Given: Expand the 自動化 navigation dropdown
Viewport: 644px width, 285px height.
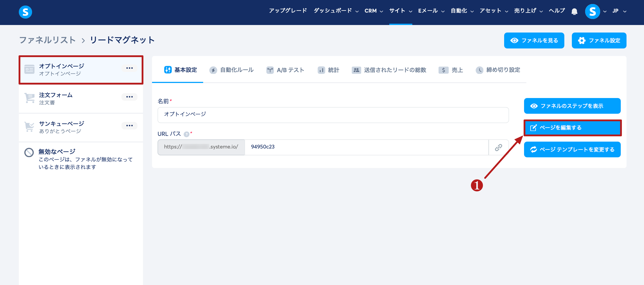Looking at the screenshot, I should point(462,11).
